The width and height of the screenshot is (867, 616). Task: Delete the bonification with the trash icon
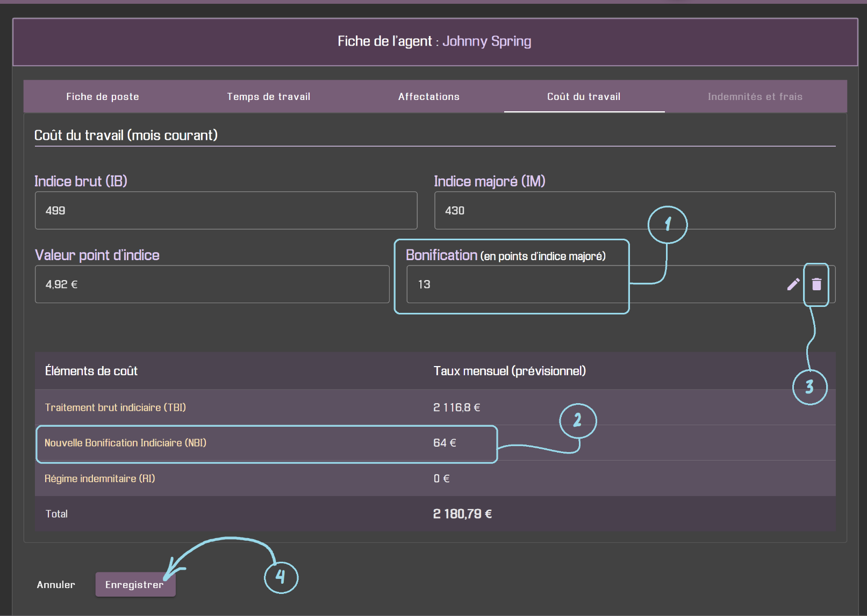[816, 284]
